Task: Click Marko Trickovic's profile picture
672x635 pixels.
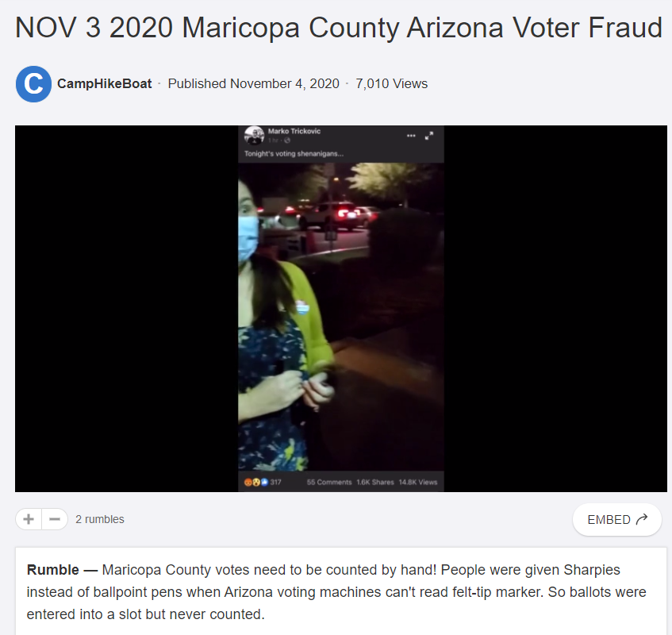Action: [x=254, y=136]
